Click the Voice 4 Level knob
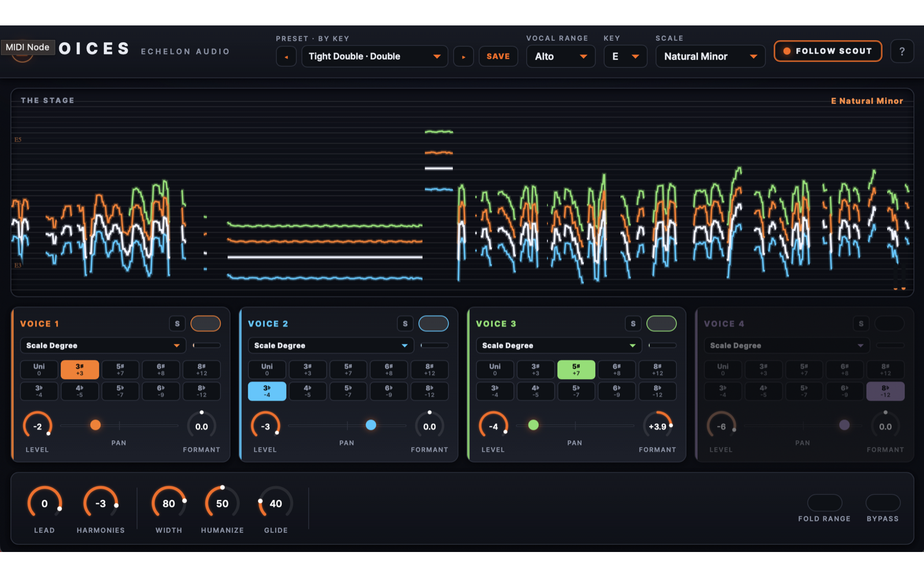The height and width of the screenshot is (578, 924). (721, 427)
